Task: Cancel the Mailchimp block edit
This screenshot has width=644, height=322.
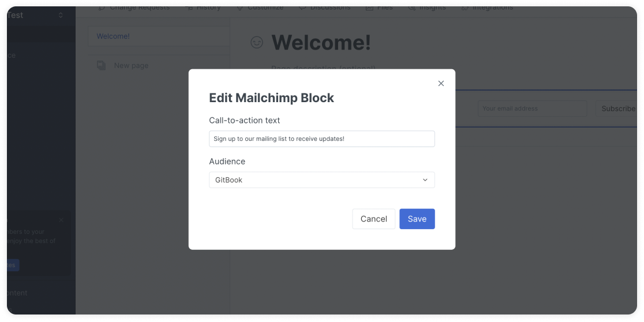Action: [x=373, y=219]
